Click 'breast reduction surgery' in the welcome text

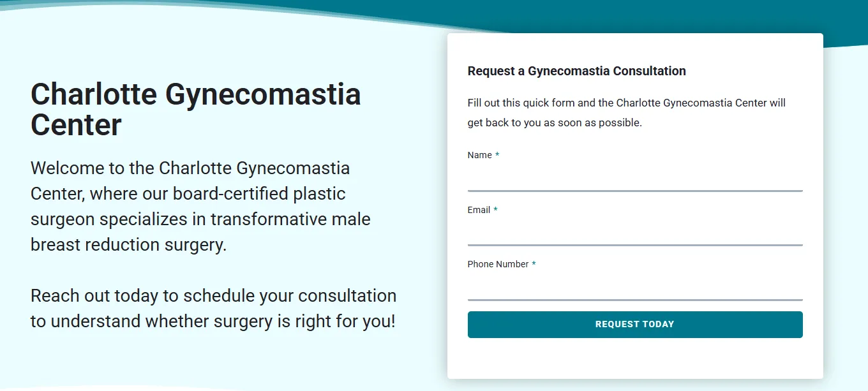coord(128,244)
